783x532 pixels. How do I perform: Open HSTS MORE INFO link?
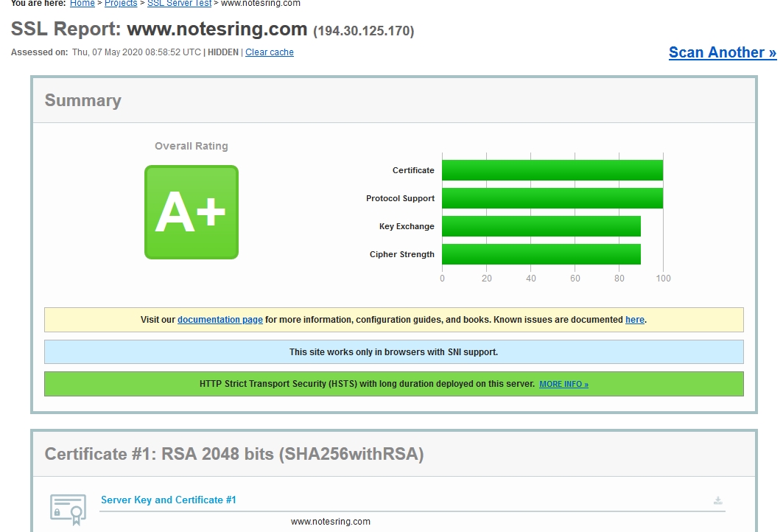563,384
